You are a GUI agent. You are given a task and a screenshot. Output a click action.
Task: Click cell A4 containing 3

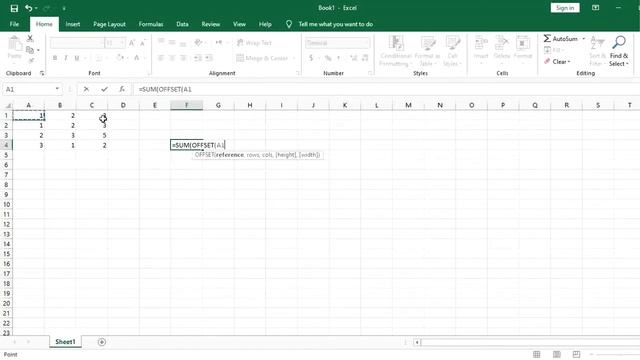pyautogui.click(x=28, y=145)
